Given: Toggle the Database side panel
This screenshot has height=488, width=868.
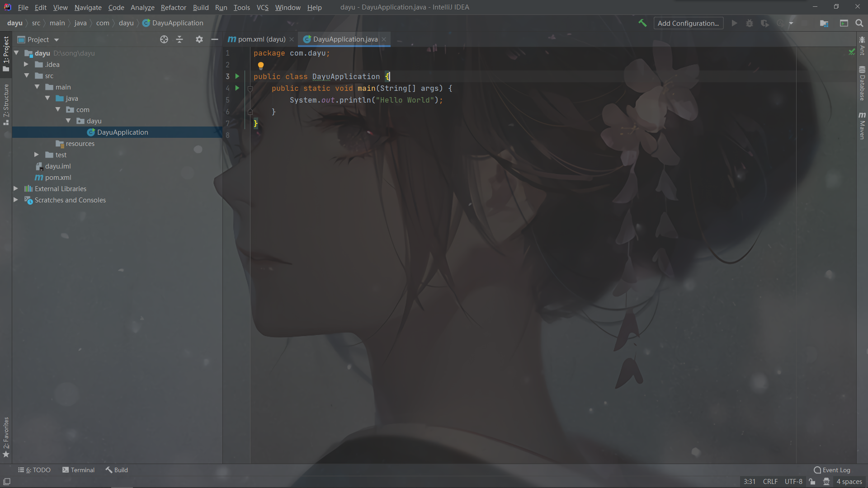Looking at the screenshot, I should [862, 84].
